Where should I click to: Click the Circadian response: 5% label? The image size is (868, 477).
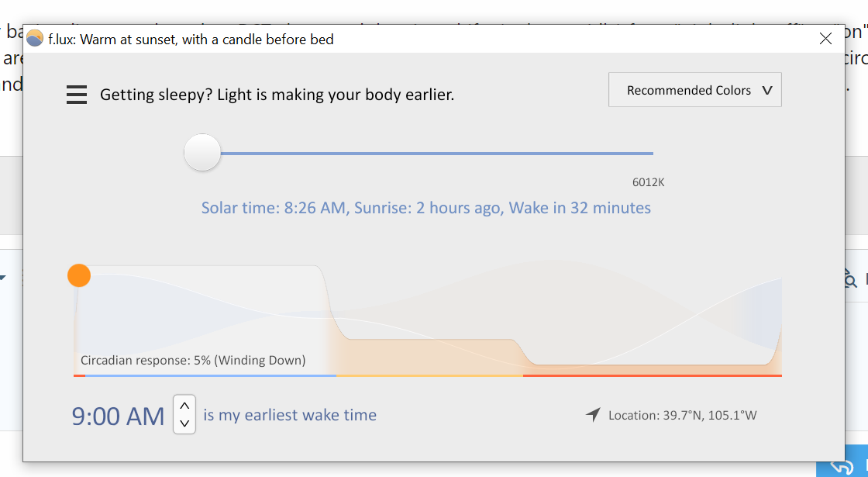point(193,360)
